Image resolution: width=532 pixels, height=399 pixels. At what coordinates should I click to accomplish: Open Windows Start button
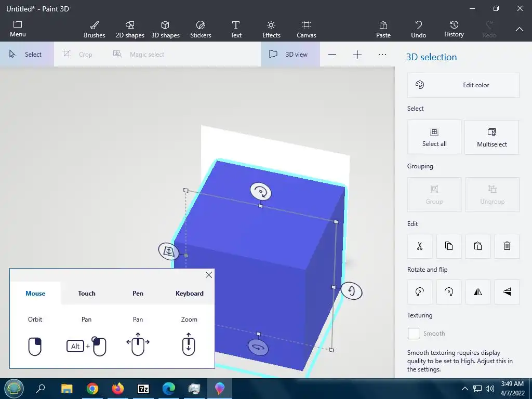pyautogui.click(x=14, y=389)
